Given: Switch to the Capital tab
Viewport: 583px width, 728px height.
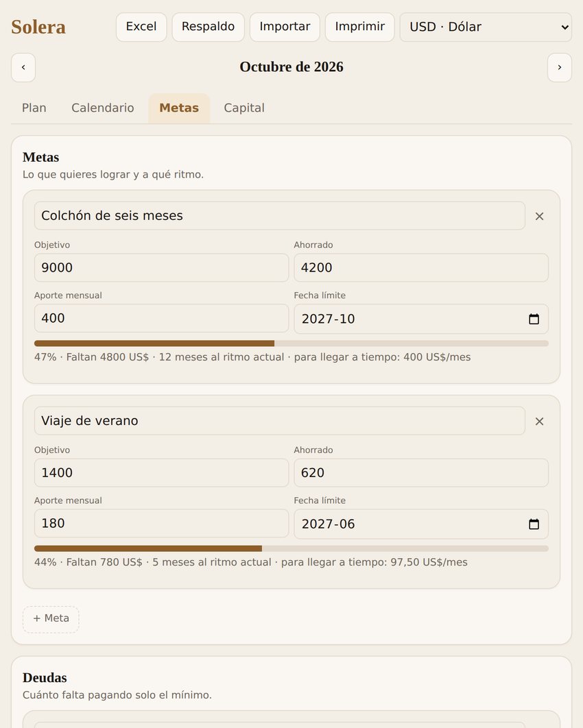Looking at the screenshot, I should (244, 108).
